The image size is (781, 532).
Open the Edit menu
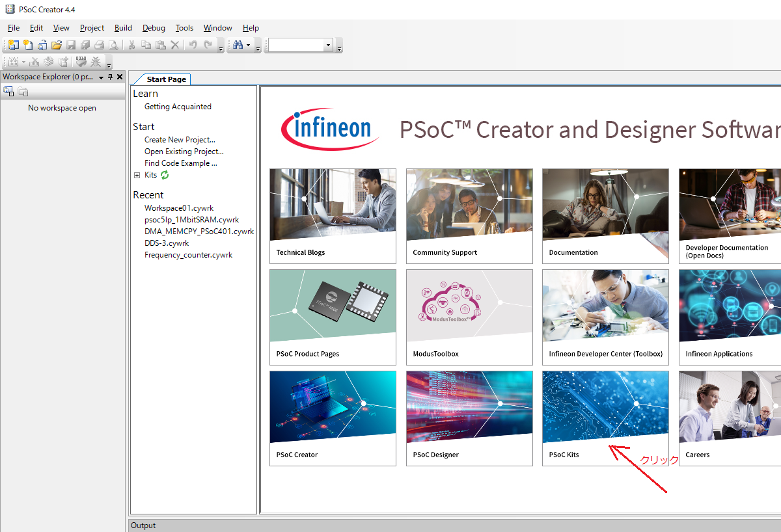(36, 28)
